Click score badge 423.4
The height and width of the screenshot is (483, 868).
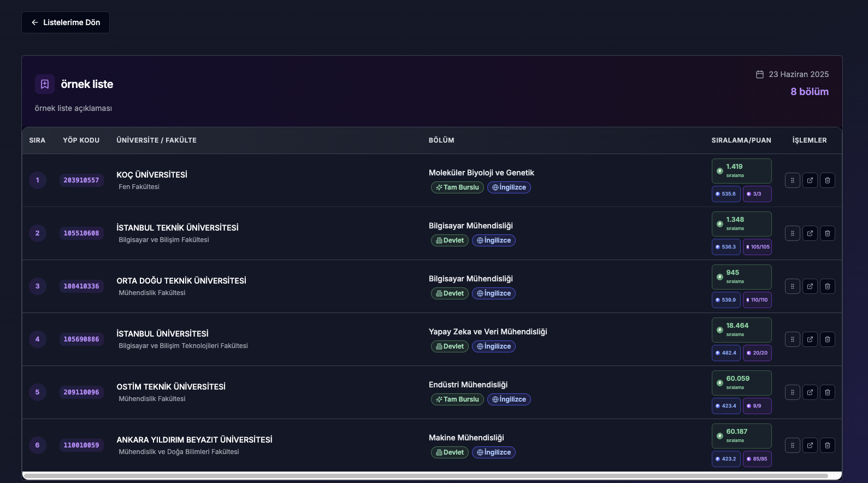tap(726, 406)
